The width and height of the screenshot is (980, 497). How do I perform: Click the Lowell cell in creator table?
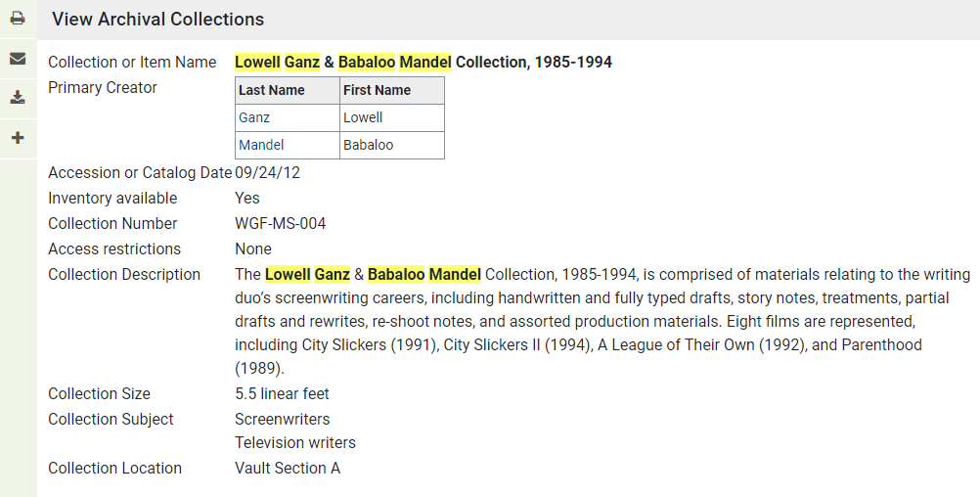pyautogui.click(x=392, y=117)
